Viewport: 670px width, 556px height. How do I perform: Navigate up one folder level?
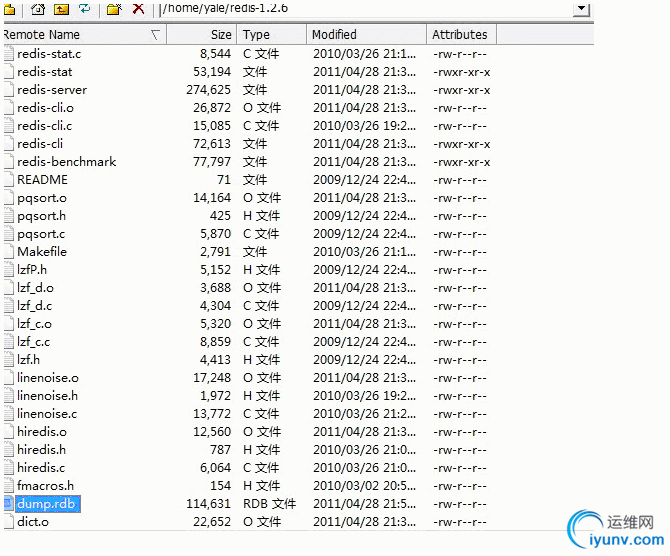[x=62, y=9]
